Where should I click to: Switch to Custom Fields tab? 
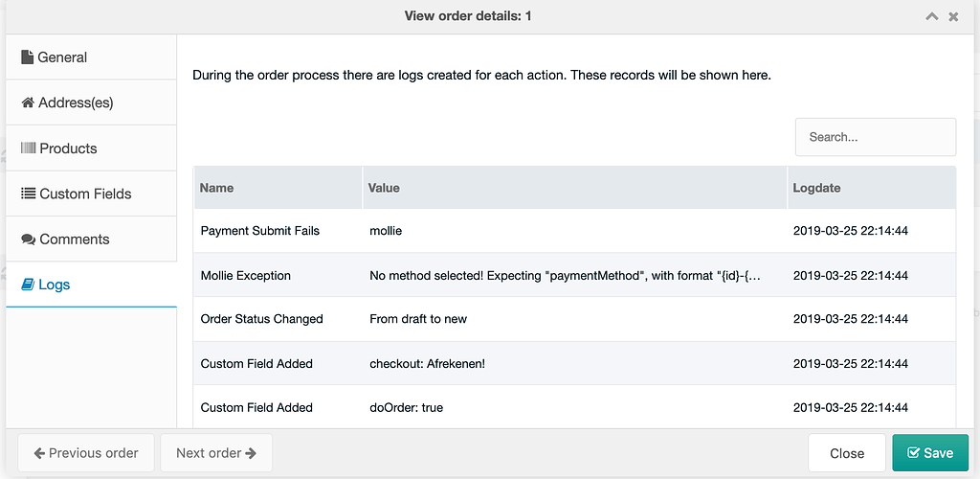91,194
